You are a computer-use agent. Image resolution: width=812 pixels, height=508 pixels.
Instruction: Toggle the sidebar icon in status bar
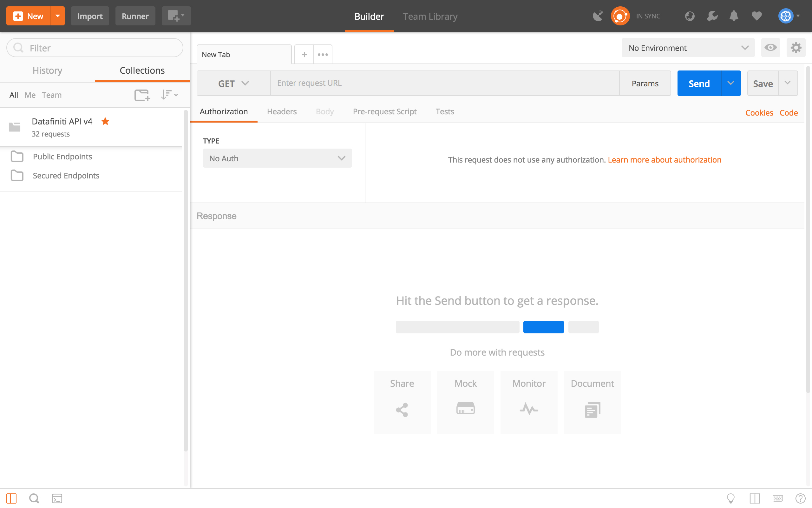11,498
